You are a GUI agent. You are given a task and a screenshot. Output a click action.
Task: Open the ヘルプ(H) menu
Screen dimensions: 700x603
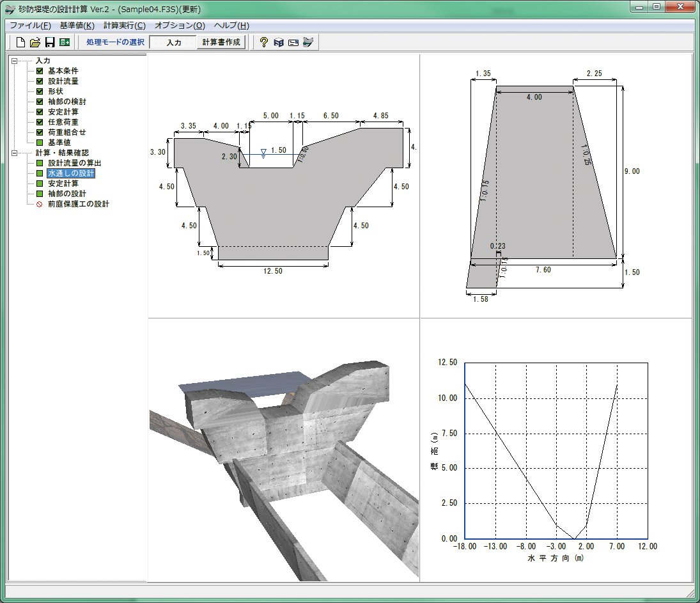click(231, 26)
